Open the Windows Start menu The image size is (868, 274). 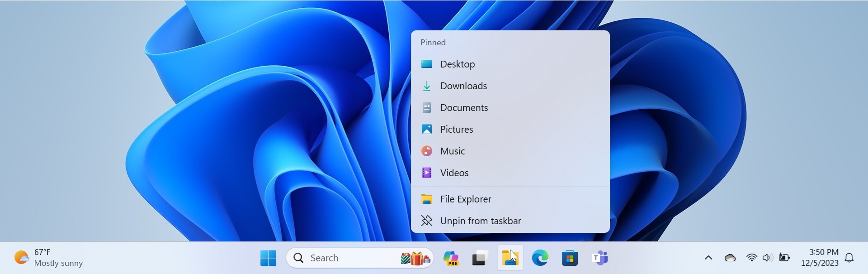[268, 258]
